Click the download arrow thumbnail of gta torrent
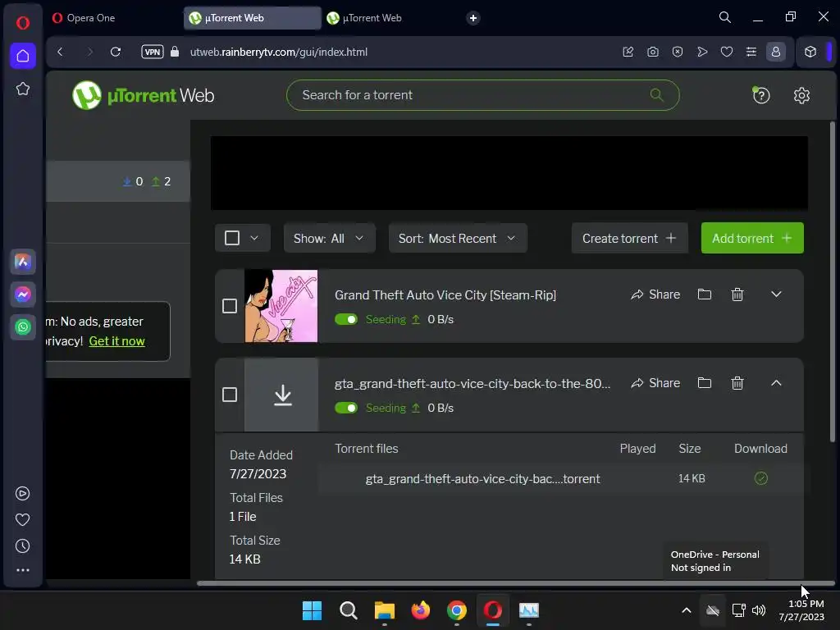The height and width of the screenshot is (630, 840). click(x=282, y=395)
